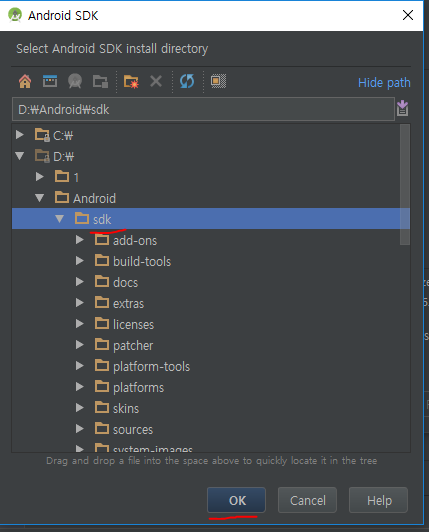The width and height of the screenshot is (429, 532).
Task: Confirm the SDK directory with OK
Action: (x=237, y=500)
